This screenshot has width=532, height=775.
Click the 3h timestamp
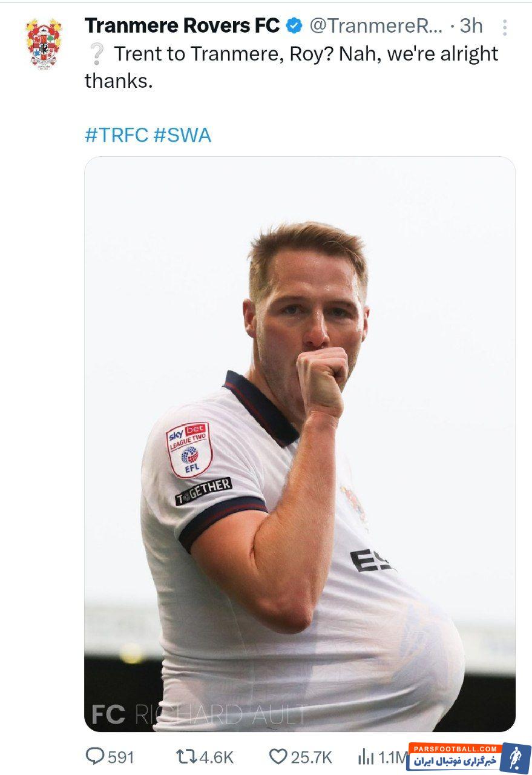(471, 25)
